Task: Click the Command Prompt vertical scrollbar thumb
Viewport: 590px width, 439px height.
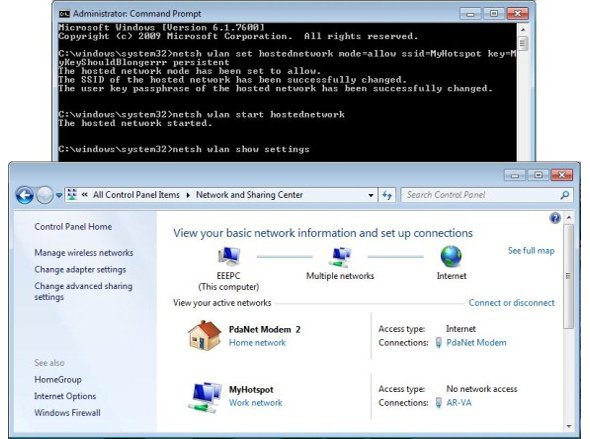Action: (522, 43)
